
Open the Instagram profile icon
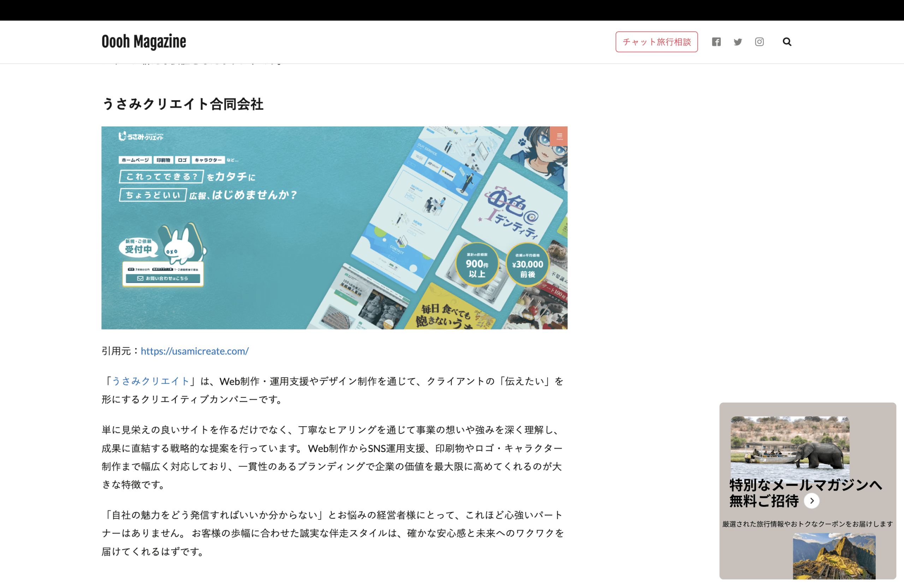coord(759,42)
